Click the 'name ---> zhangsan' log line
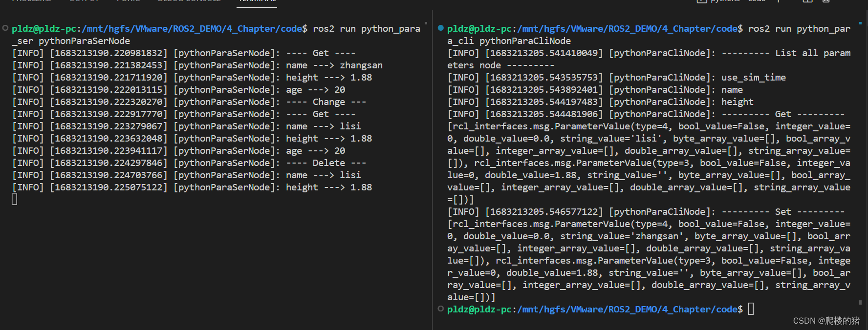Screen dimensions: 868x330 pyautogui.click(x=197, y=65)
